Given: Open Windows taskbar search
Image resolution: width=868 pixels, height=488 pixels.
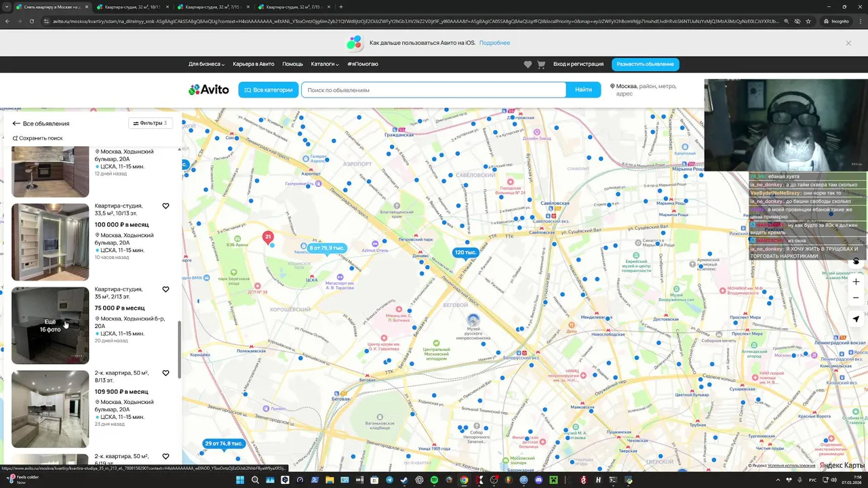Looking at the screenshot, I should [x=255, y=480].
